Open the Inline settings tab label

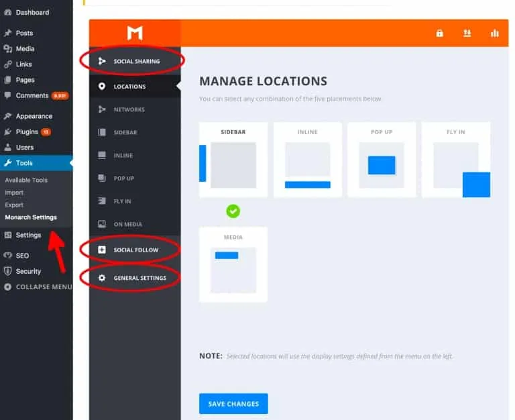click(x=123, y=155)
